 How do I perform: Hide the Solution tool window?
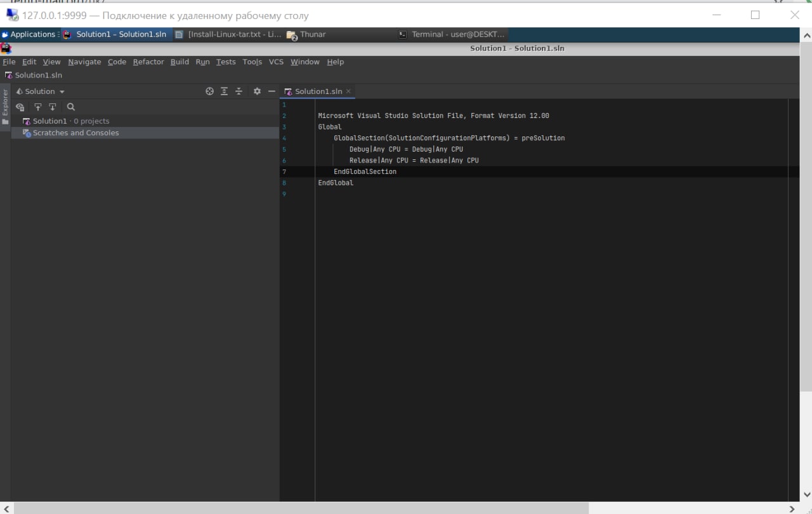pos(272,91)
